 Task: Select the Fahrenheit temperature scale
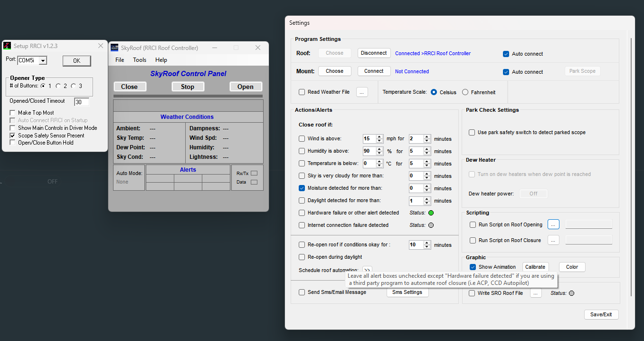465,92
